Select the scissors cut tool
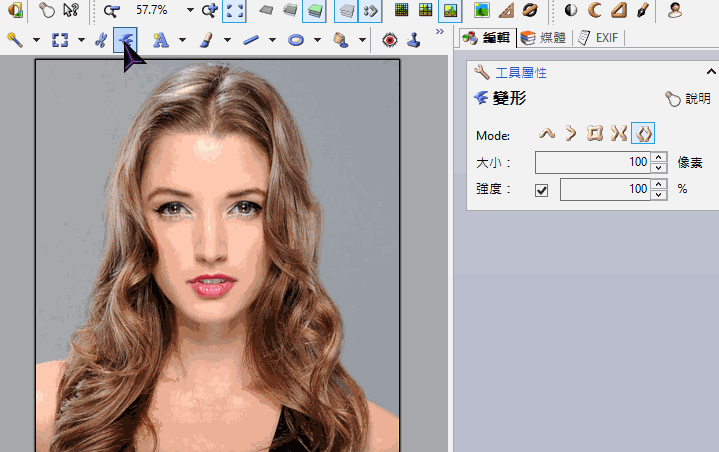The image size is (719, 452). (100, 41)
